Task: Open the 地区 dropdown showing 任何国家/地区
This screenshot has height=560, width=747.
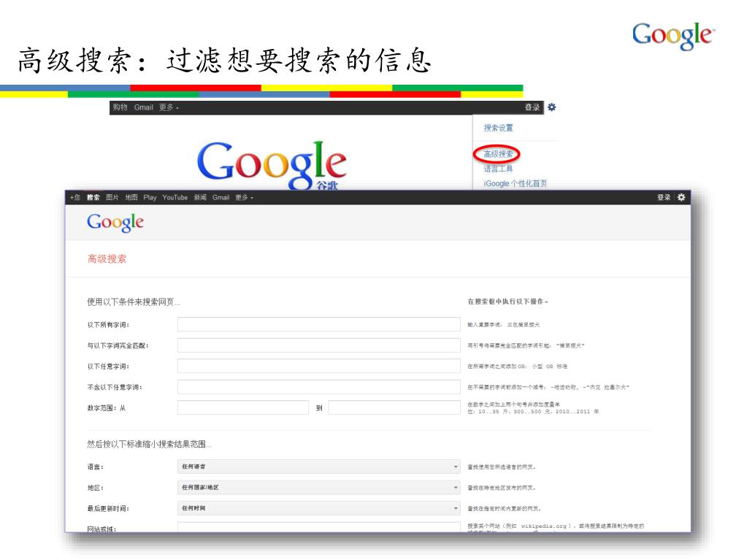Action: [318, 488]
